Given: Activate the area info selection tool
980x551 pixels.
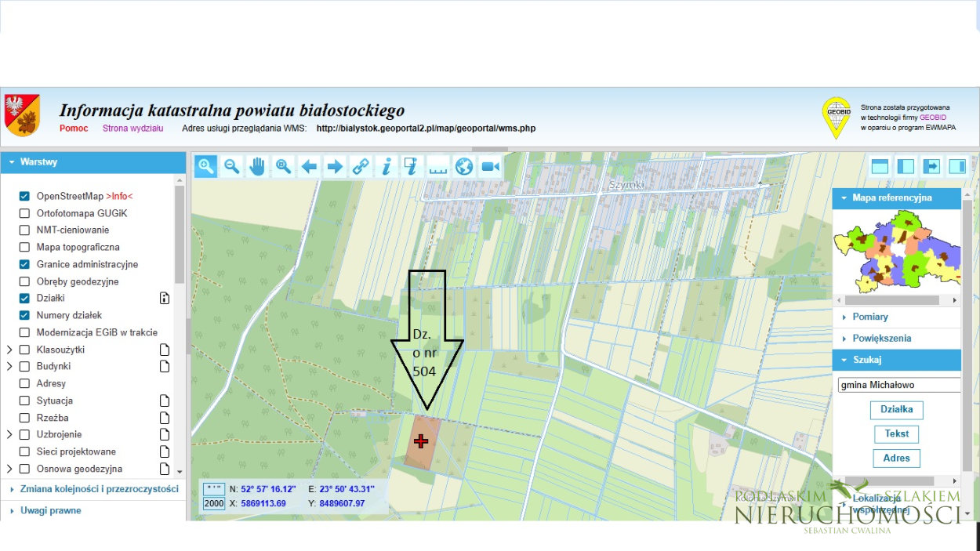Looking at the screenshot, I should [x=412, y=165].
